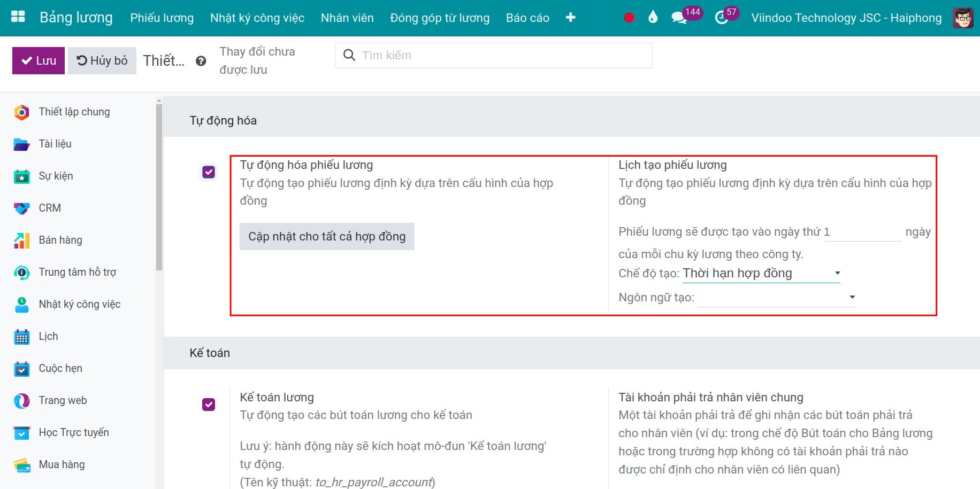Open Báo cáo menu
980x489 pixels.
[527, 18]
